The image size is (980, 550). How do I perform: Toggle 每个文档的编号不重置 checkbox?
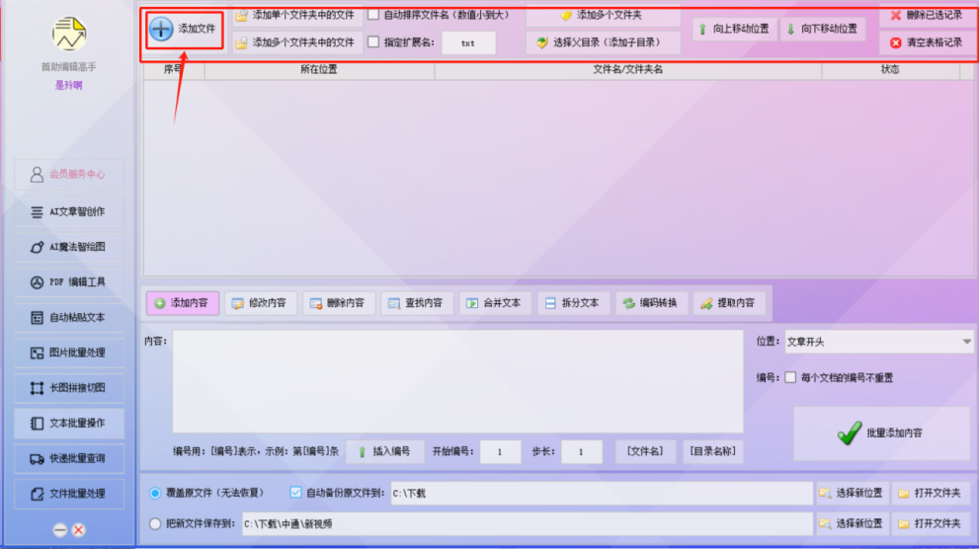(790, 377)
